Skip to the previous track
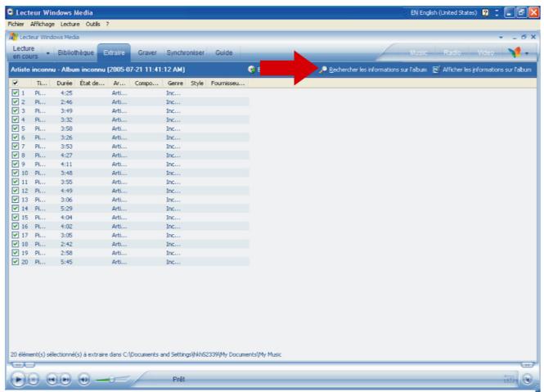544x392 pixels. pyautogui.click(x=52, y=380)
